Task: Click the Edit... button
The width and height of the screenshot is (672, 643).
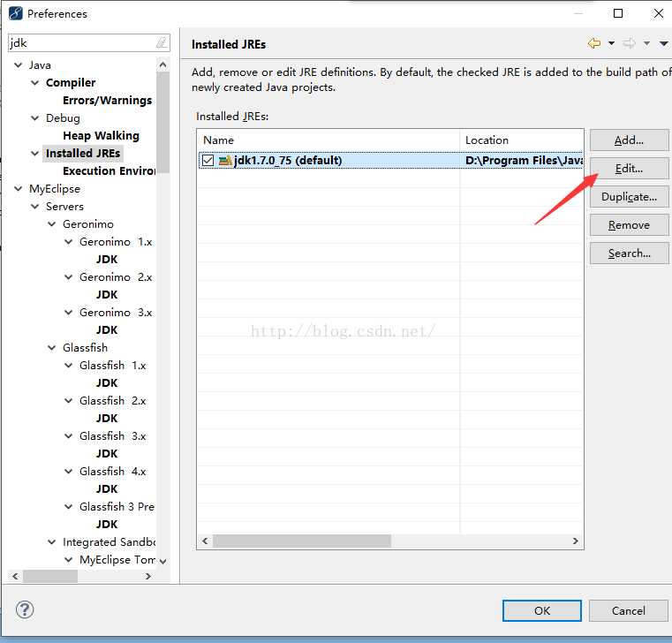Action: tap(629, 169)
